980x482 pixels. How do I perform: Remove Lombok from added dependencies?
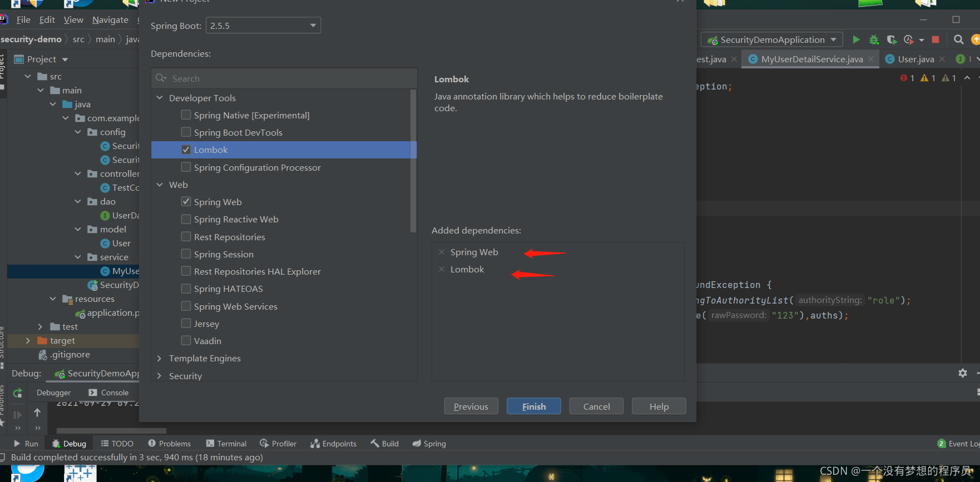pos(442,269)
